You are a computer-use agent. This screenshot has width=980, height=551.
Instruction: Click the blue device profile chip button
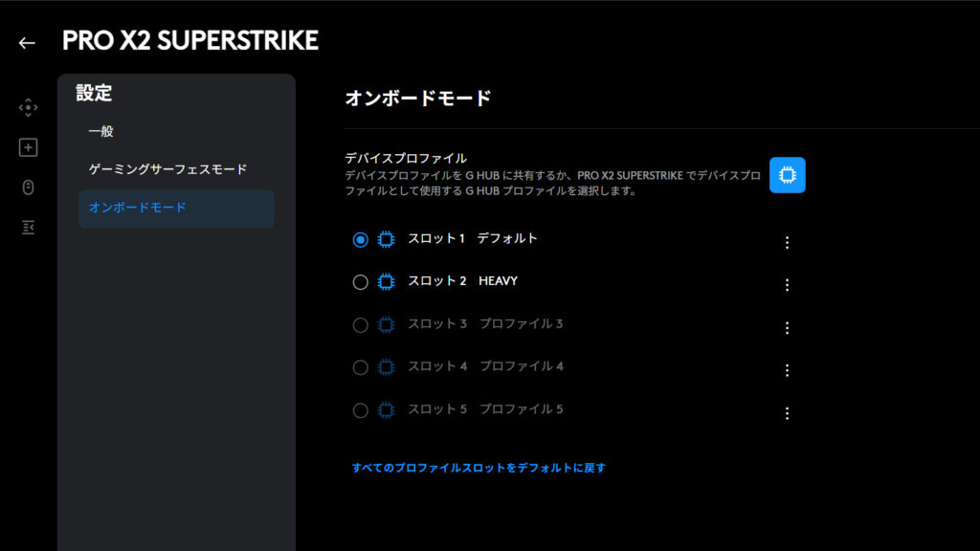click(x=787, y=175)
